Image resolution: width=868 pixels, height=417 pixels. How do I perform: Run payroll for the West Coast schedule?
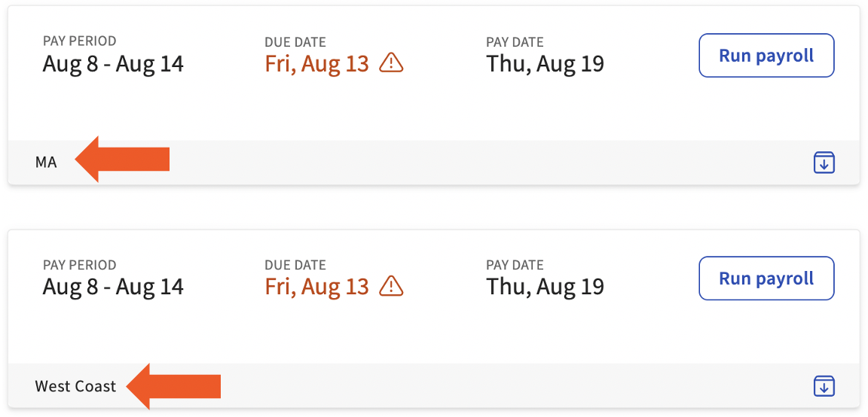point(766,279)
